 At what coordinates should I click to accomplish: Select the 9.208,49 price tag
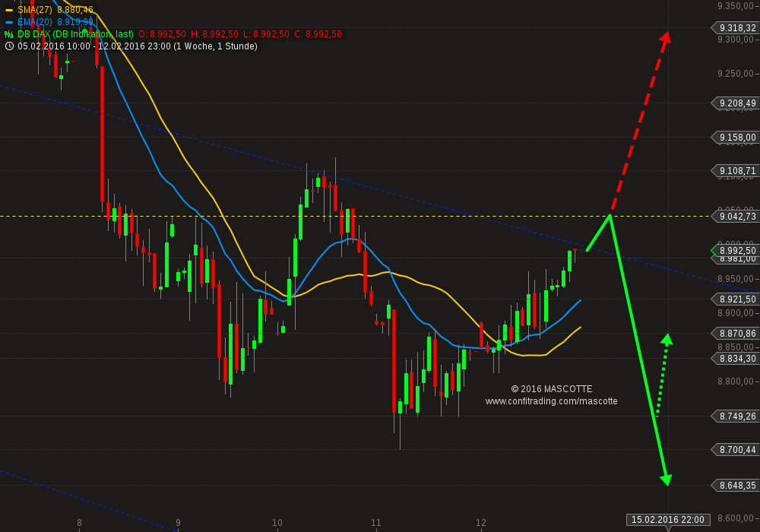pyautogui.click(x=734, y=103)
